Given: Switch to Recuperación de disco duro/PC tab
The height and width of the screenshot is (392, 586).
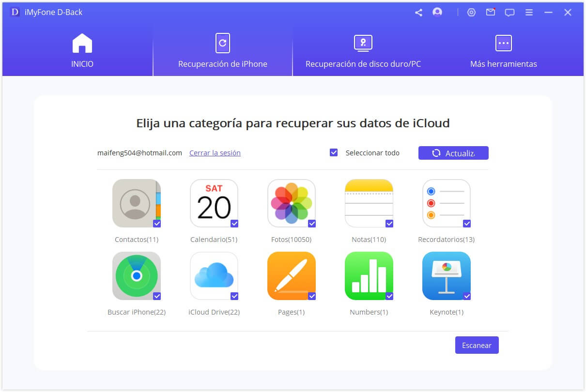Looking at the screenshot, I should [363, 51].
